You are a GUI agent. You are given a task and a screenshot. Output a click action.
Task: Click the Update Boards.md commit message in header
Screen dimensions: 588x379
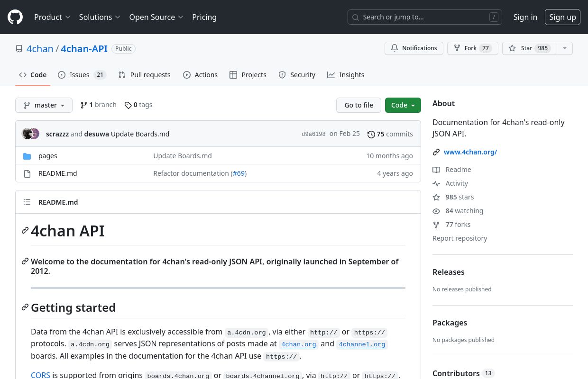(140, 134)
